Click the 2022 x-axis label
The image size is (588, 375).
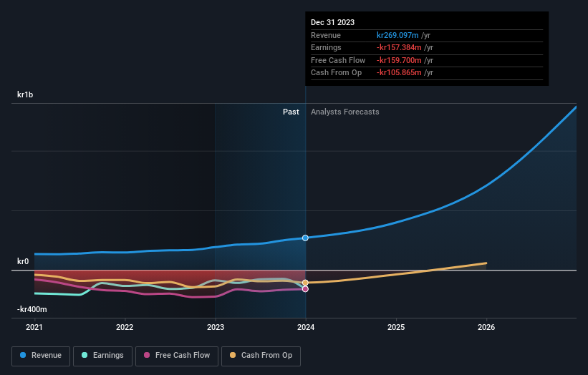pyautogui.click(x=125, y=327)
